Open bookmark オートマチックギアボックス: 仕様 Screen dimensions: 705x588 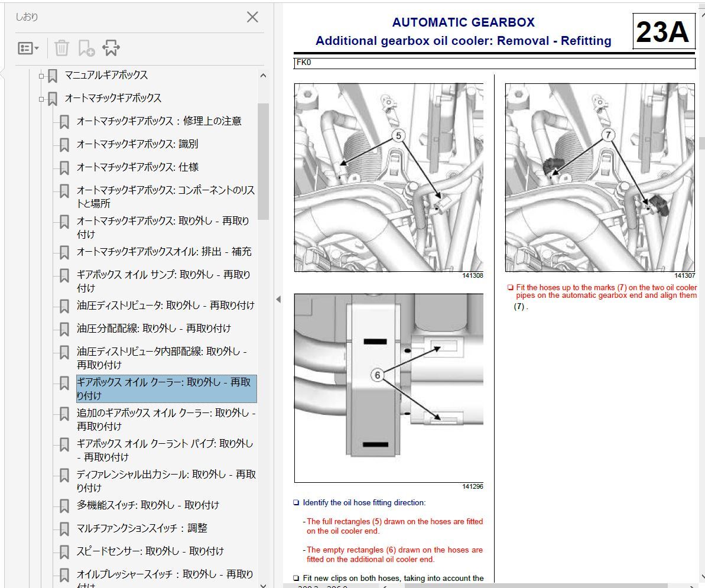pyautogui.click(x=137, y=167)
